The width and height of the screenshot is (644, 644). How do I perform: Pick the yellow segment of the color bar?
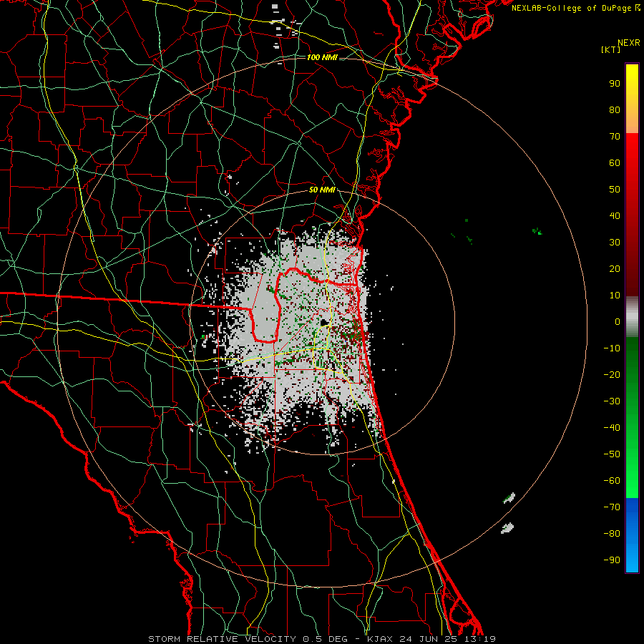click(632, 99)
